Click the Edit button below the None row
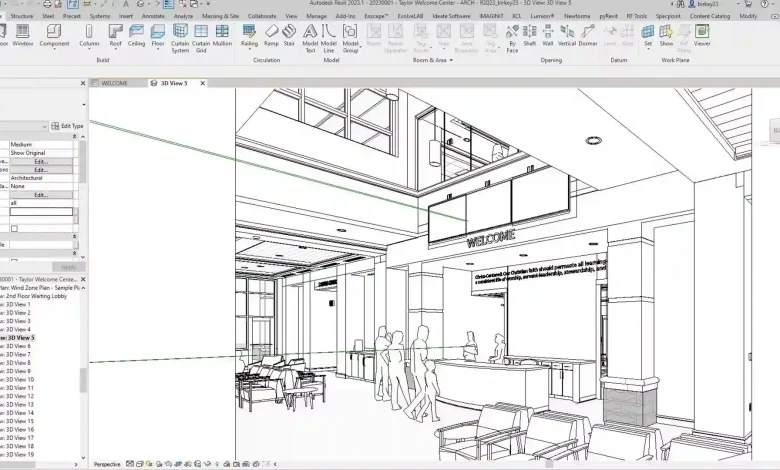 click(41, 195)
